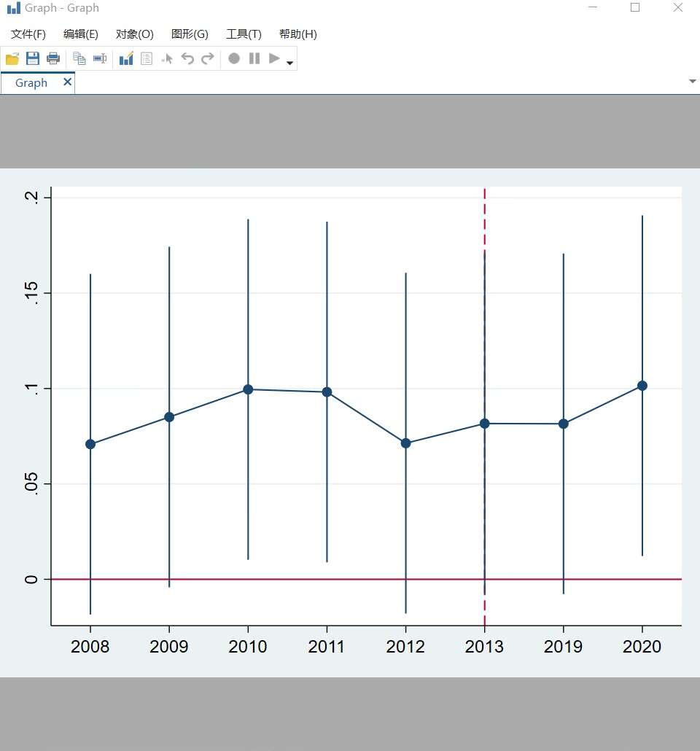Minimize the Graph window
Screen dimensions: 700x751
click(593, 8)
